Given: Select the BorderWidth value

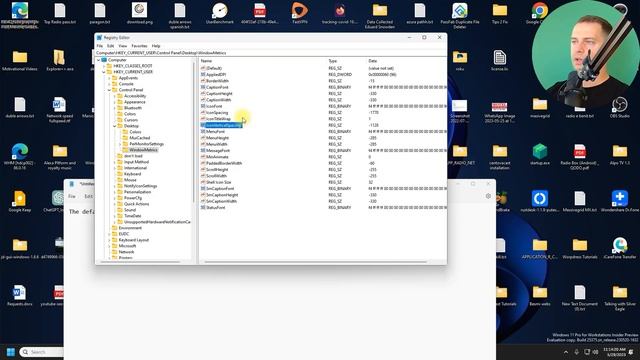Looking at the screenshot, I should pyautogui.click(x=217, y=81).
